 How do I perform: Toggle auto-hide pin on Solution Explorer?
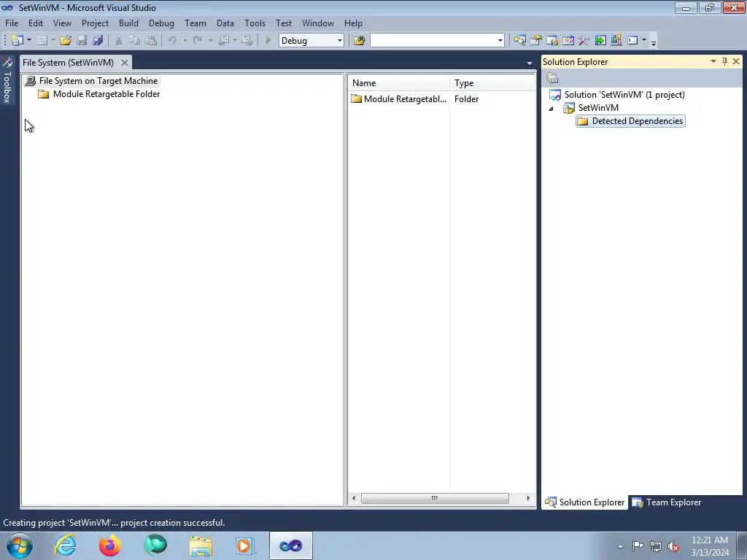724,61
